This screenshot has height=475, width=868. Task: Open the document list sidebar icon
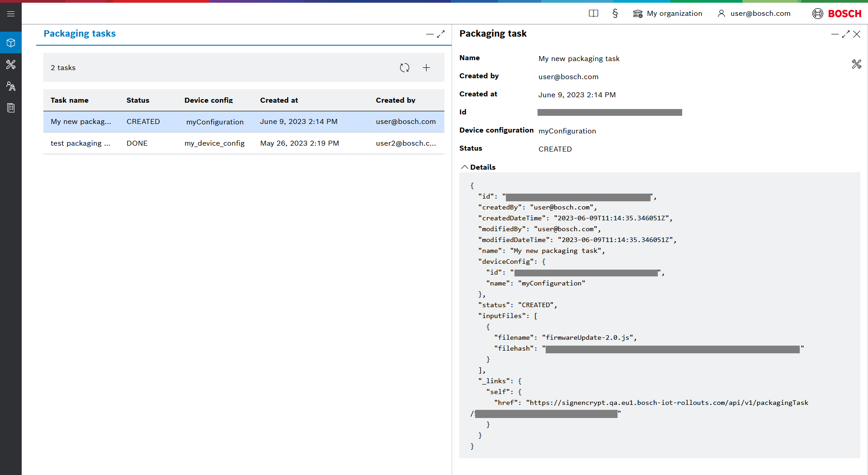point(11,108)
